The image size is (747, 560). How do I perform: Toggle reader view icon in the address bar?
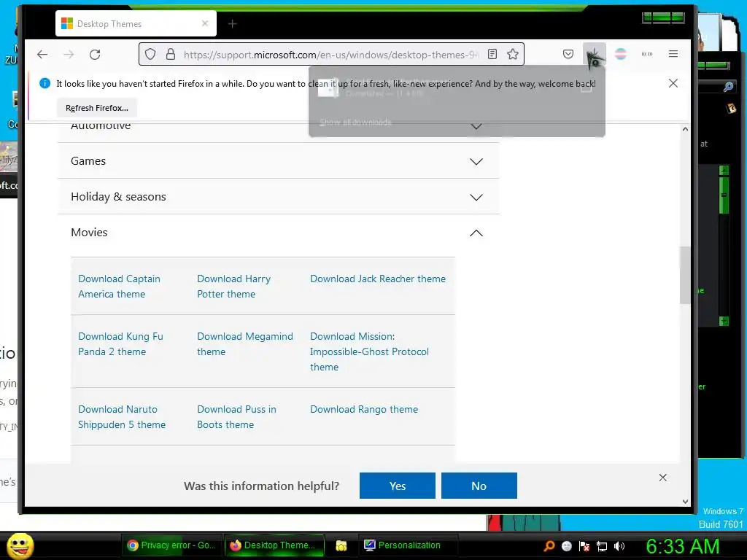pos(492,54)
